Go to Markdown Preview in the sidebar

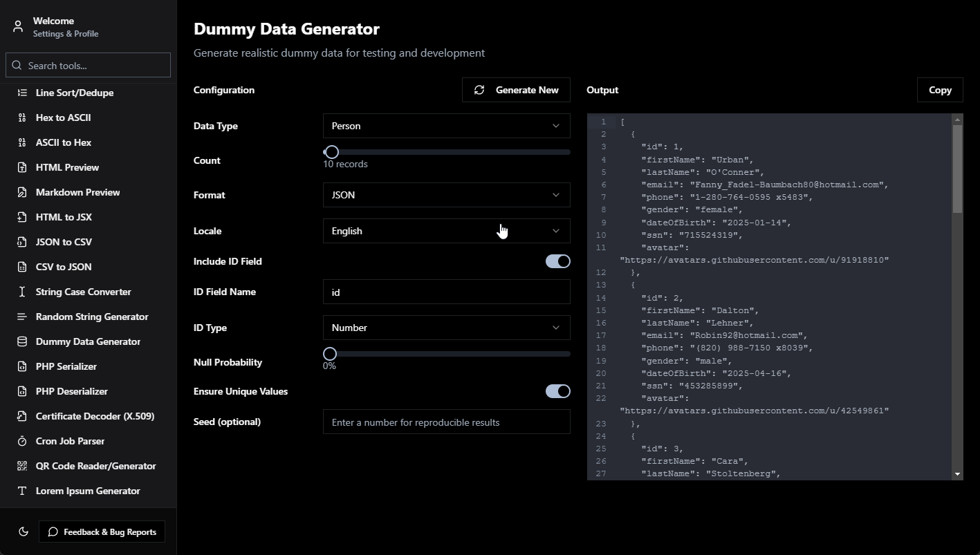coord(77,192)
